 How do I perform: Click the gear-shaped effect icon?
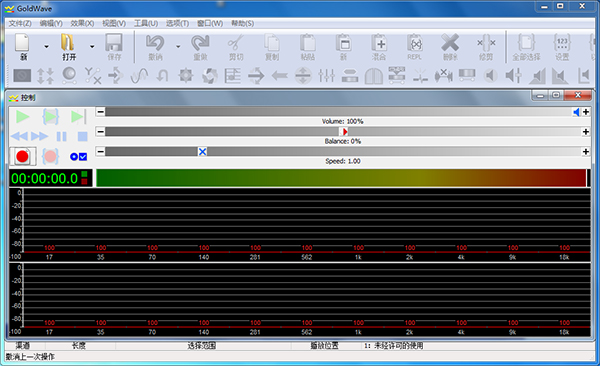point(186,75)
